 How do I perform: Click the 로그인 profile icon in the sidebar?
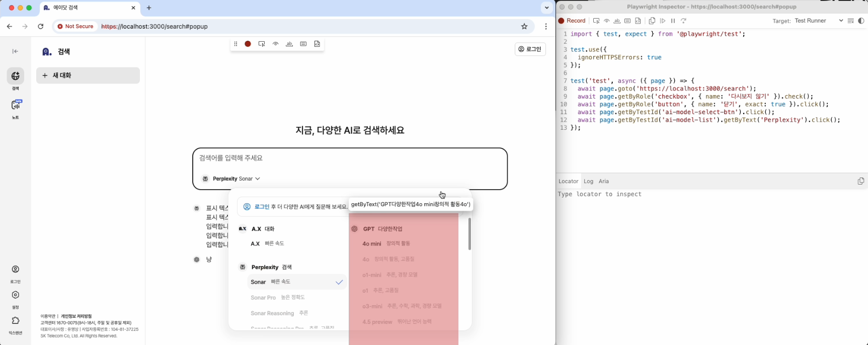coord(16,269)
